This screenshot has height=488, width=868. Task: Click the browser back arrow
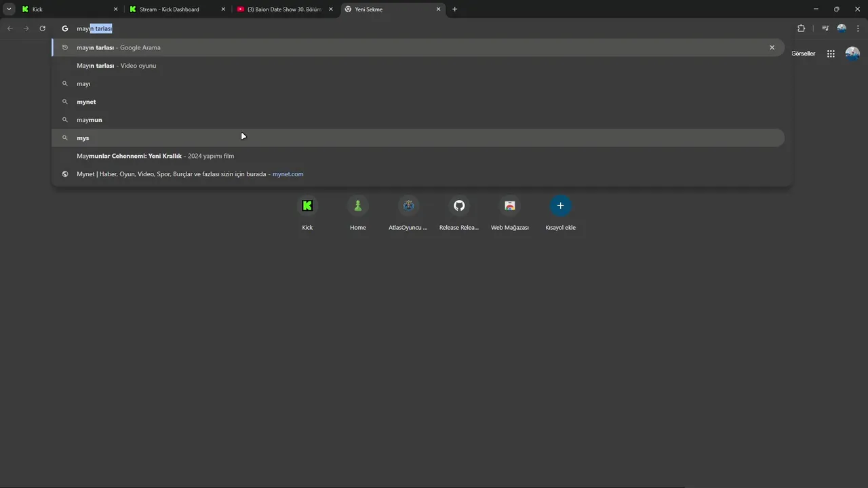click(10, 28)
